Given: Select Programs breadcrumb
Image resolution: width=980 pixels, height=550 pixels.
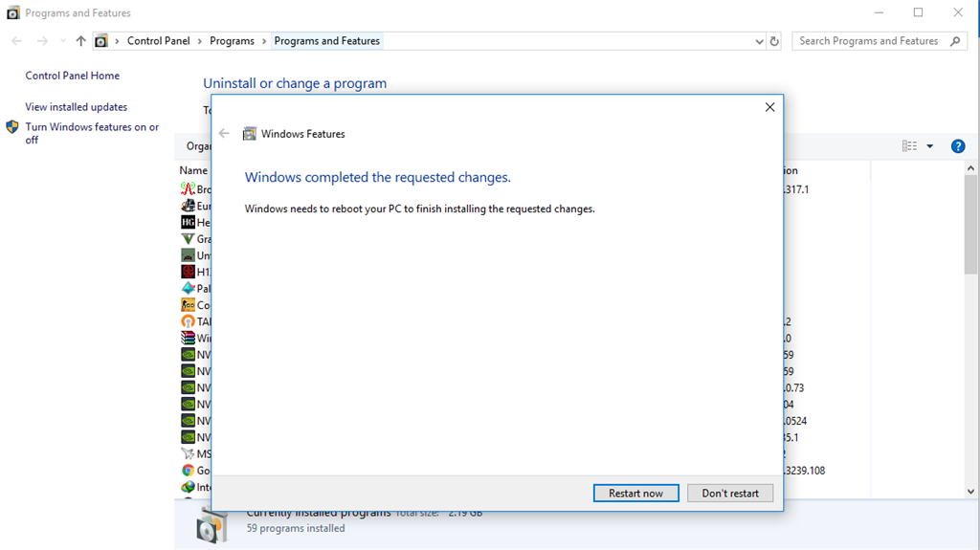Looking at the screenshot, I should tap(232, 41).
